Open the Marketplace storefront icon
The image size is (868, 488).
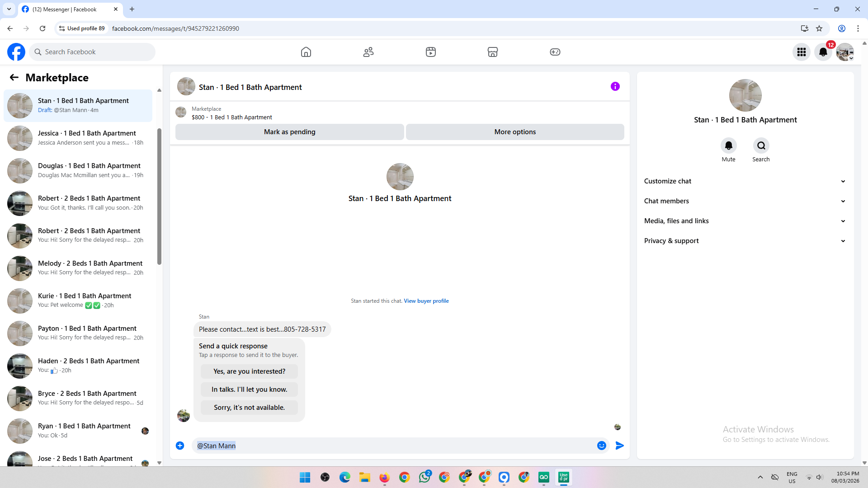pos(493,52)
